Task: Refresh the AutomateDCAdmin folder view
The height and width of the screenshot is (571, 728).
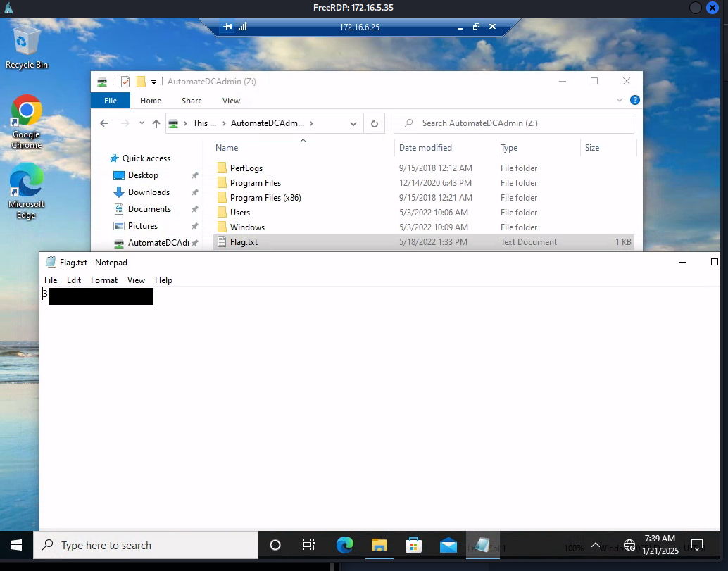Action: 375,123
